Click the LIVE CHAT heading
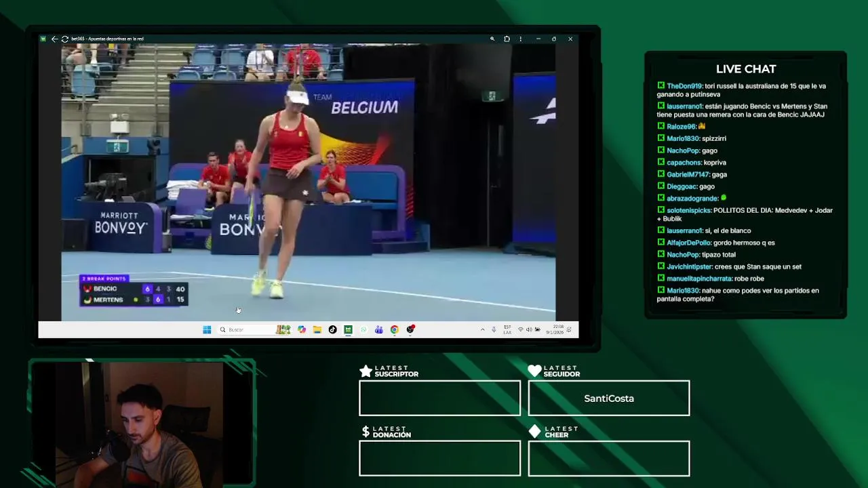868x488 pixels. tap(746, 69)
